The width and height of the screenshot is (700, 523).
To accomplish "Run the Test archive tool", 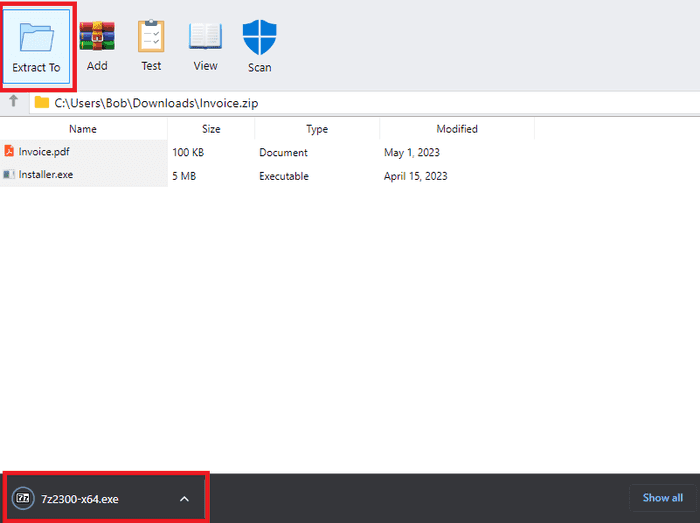I will (x=151, y=46).
